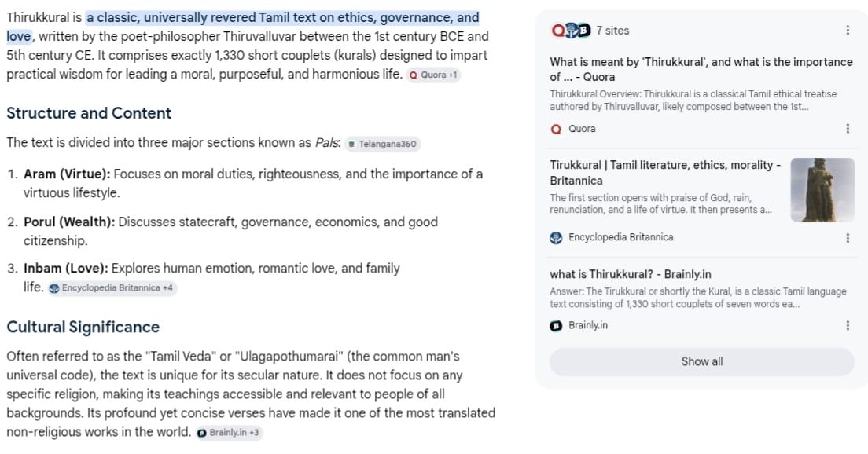Open three-dot menu beside 7 sites

pos(848,31)
